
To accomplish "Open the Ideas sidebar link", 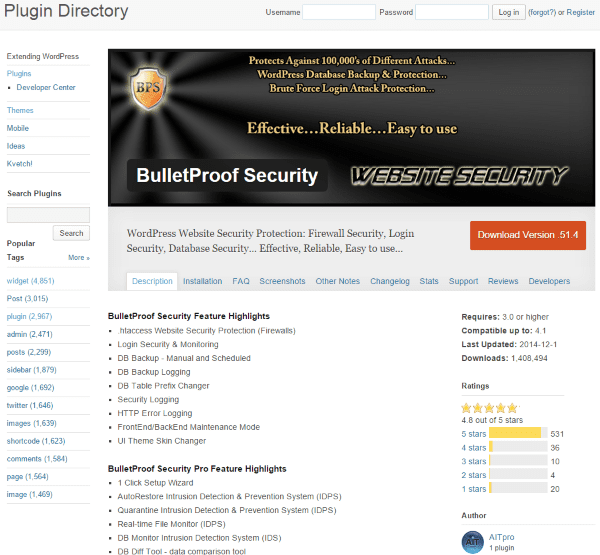I will pyautogui.click(x=16, y=146).
